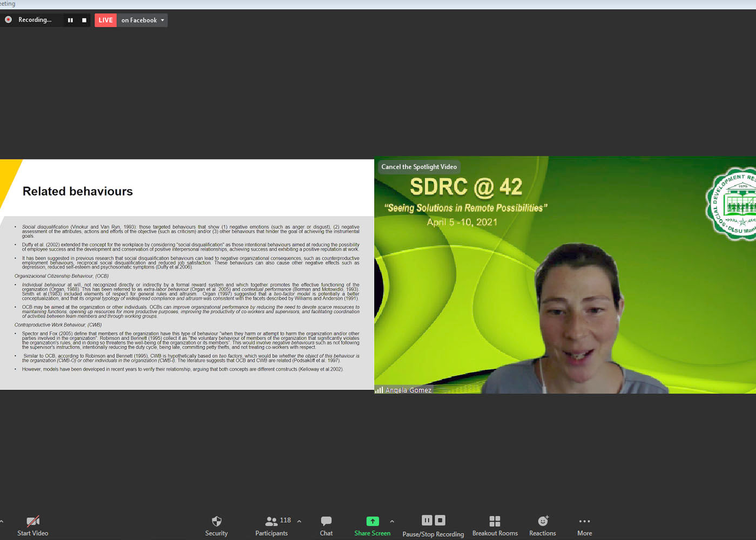This screenshot has height=540, width=756.
Task: Expand the arrow next to Share Screen
Action: 392,522
